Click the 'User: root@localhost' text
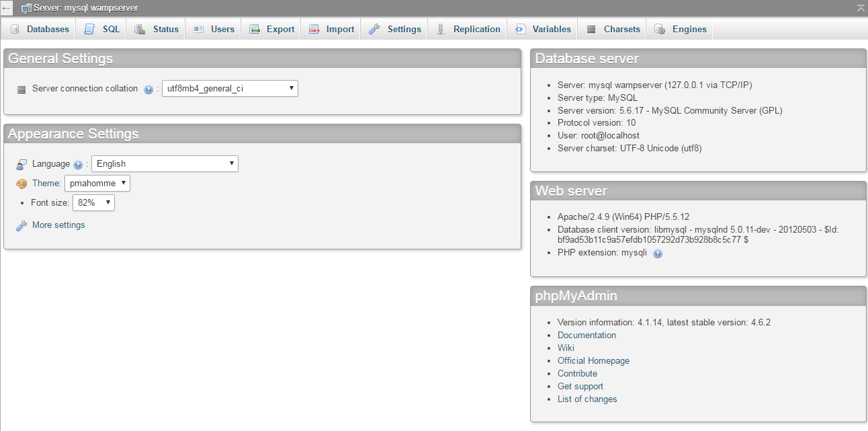 (x=599, y=135)
